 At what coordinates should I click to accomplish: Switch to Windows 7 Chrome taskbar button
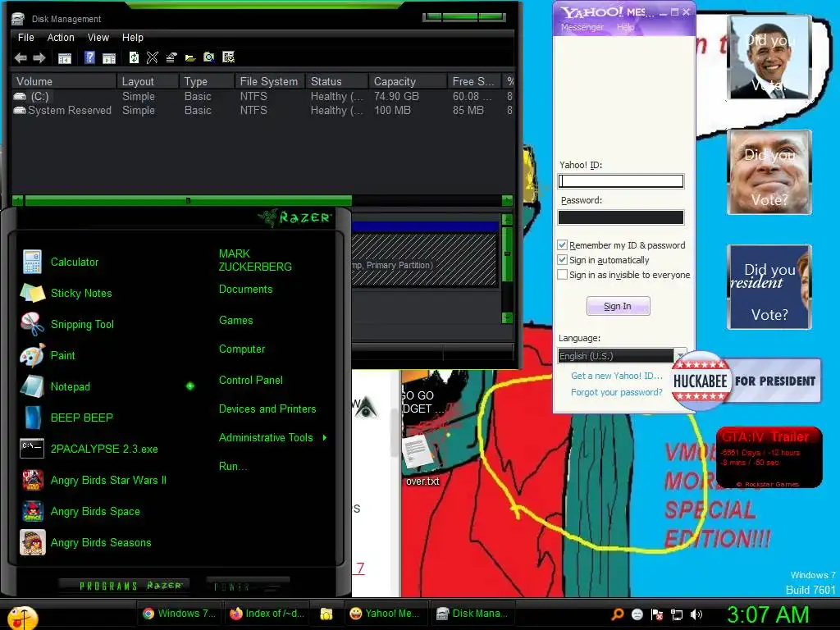[179, 614]
